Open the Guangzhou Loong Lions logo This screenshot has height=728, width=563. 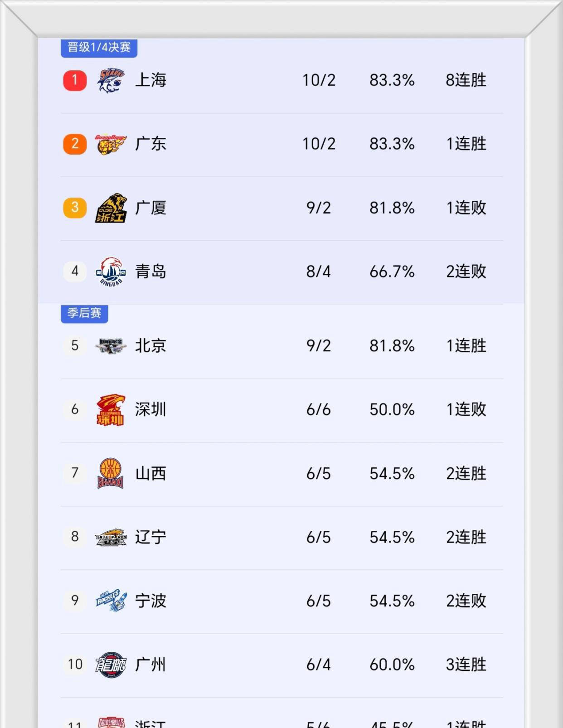pos(111,665)
